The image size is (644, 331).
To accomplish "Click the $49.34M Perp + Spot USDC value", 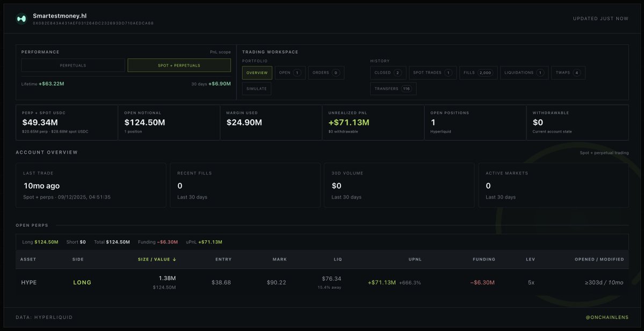I will pos(40,122).
